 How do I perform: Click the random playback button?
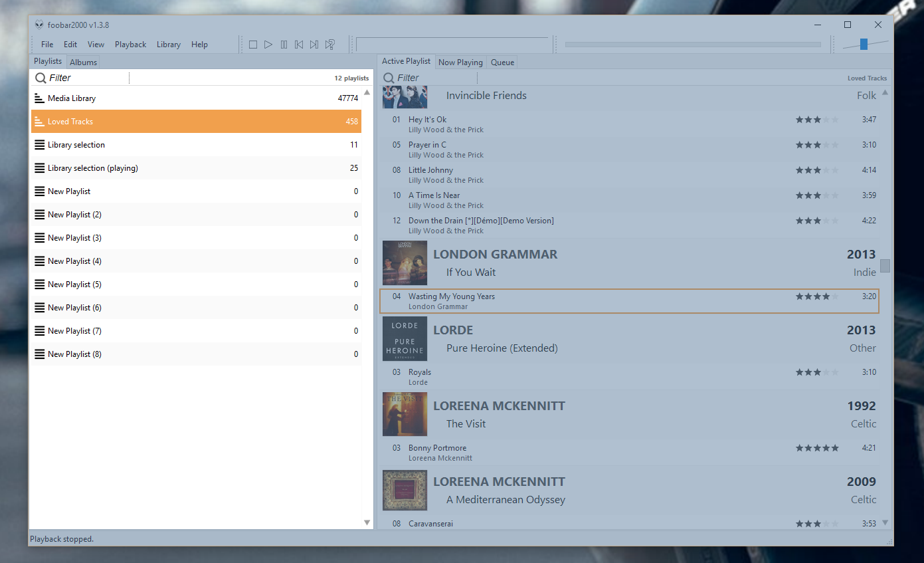(329, 45)
